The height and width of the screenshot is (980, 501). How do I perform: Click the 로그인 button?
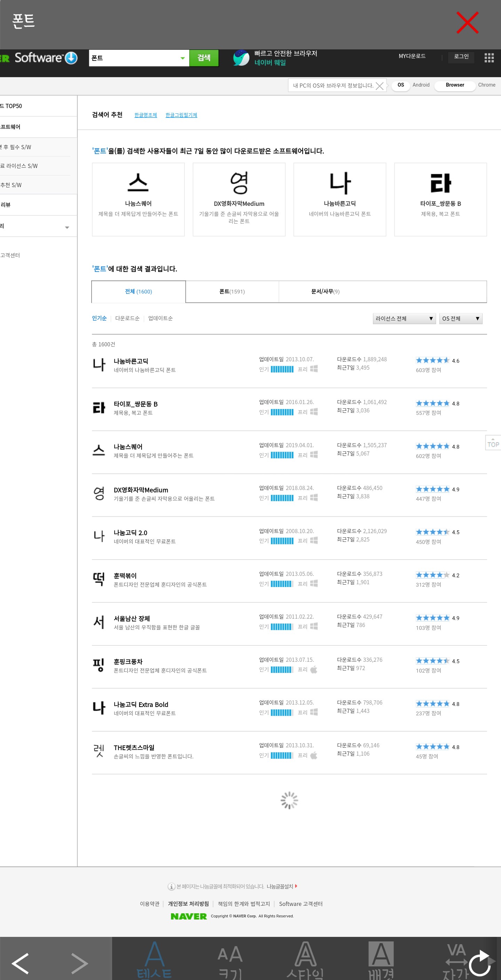[x=461, y=57]
